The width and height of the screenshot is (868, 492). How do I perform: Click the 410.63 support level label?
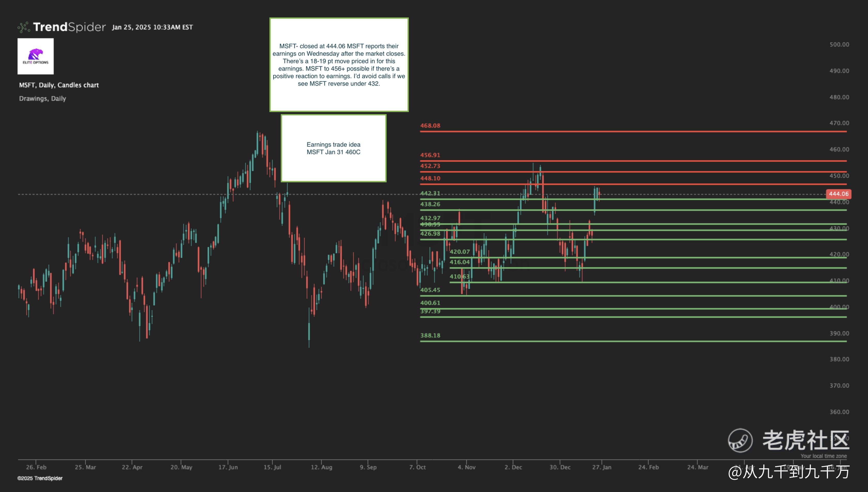coord(460,276)
